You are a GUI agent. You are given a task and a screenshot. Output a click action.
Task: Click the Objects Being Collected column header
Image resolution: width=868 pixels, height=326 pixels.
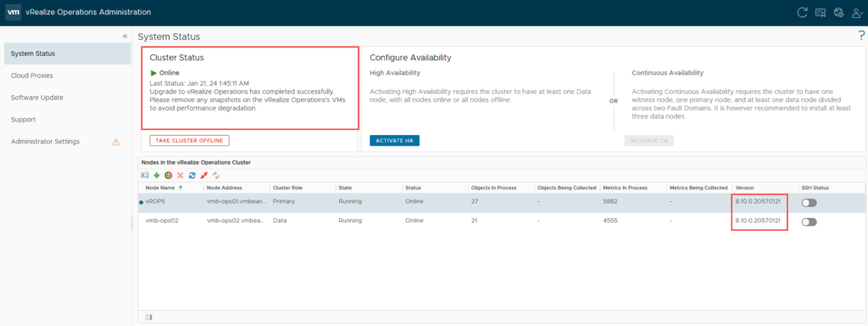click(x=567, y=188)
